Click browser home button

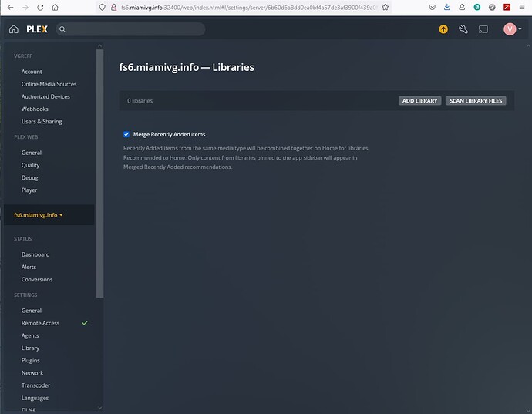[55, 7]
